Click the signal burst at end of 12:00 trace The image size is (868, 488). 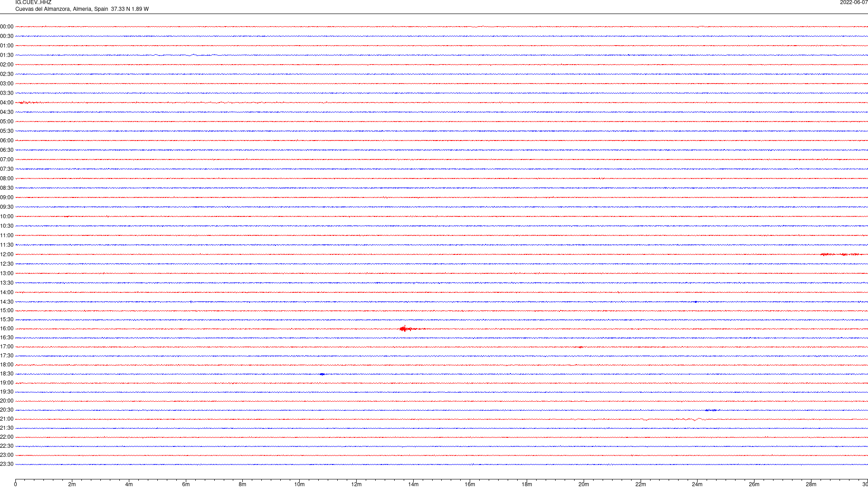[x=841, y=254]
